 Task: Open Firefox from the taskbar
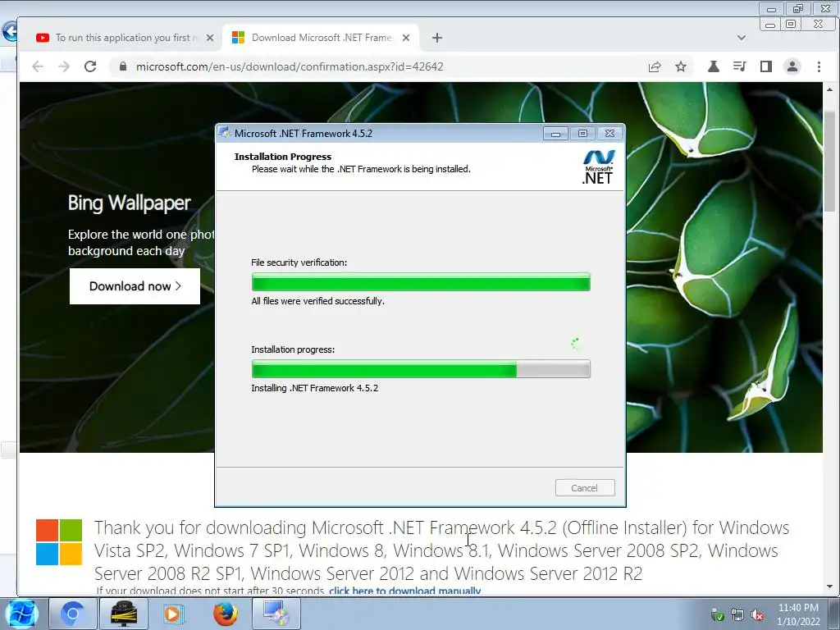coord(226,614)
